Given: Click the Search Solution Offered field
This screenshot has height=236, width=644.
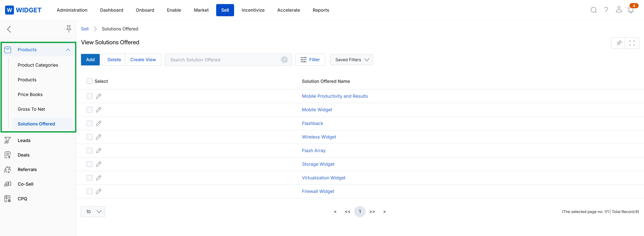Looking at the screenshot, I should tap(228, 60).
